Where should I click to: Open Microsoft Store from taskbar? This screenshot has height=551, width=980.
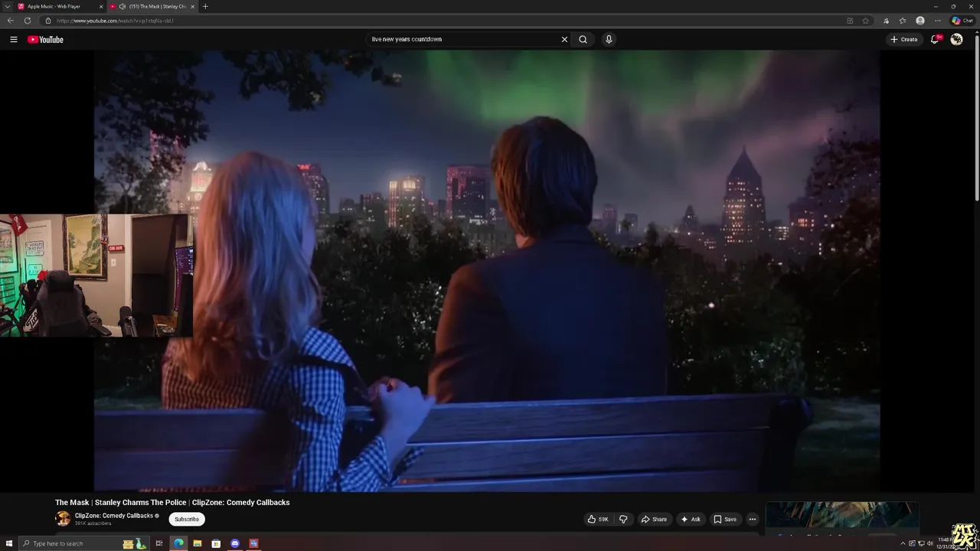[x=216, y=543]
